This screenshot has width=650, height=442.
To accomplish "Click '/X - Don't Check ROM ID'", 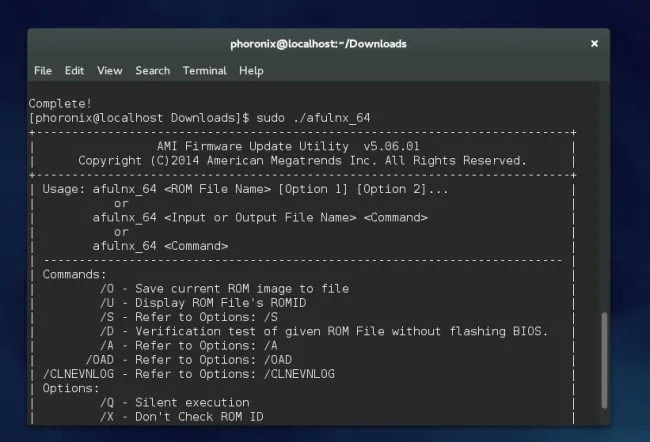I will click(182, 417).
